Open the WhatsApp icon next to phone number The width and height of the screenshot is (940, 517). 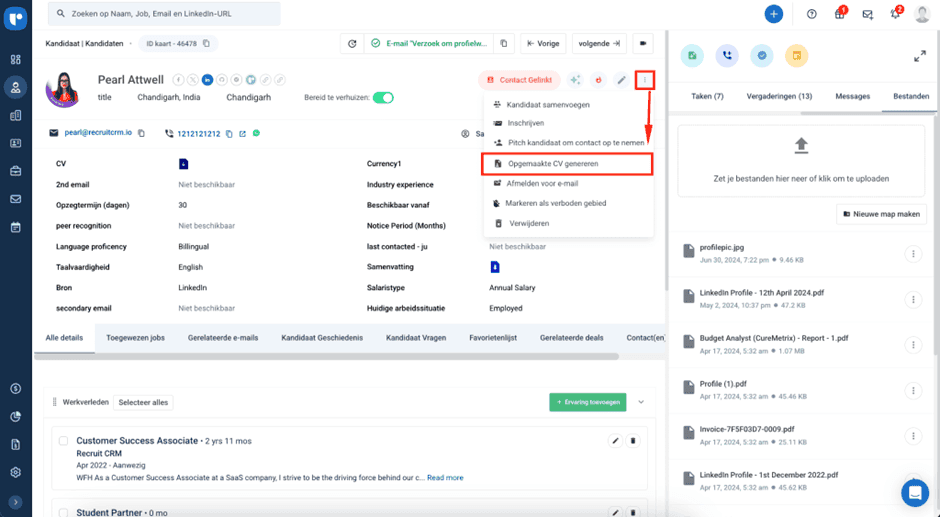coord(256,133)
